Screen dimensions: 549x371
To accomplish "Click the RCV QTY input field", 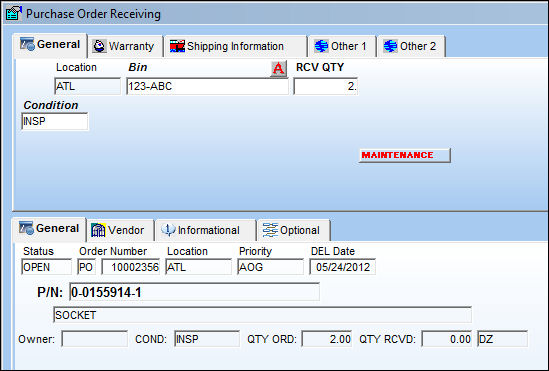I will coord(326,86).
